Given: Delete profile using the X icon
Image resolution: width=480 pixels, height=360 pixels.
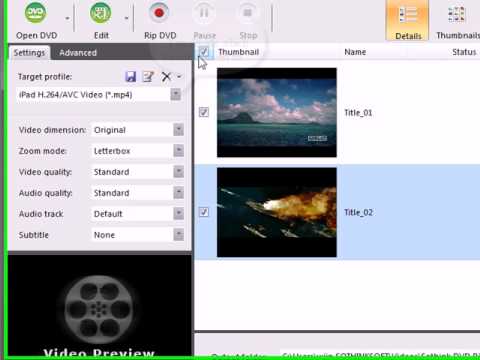Looking at the screenshot, I should click(166, 77).
